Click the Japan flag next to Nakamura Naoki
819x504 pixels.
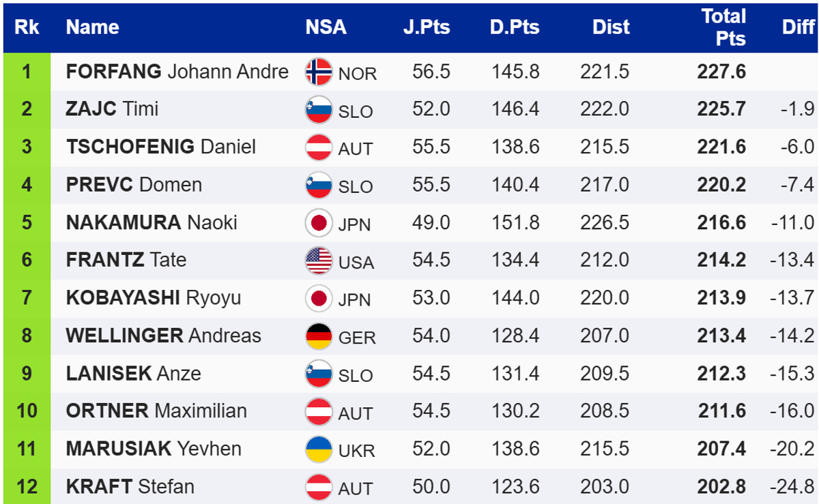319,223
